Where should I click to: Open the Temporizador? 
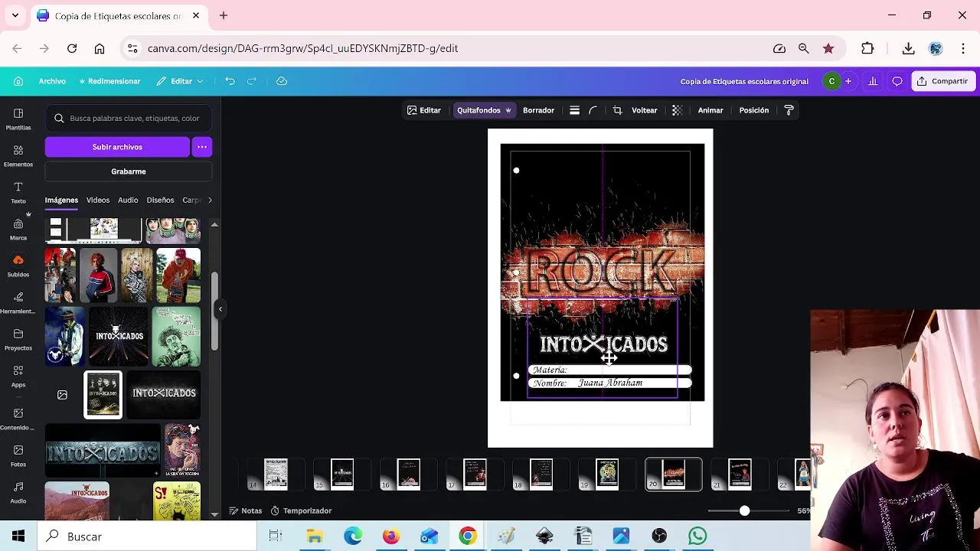[301, 510]
